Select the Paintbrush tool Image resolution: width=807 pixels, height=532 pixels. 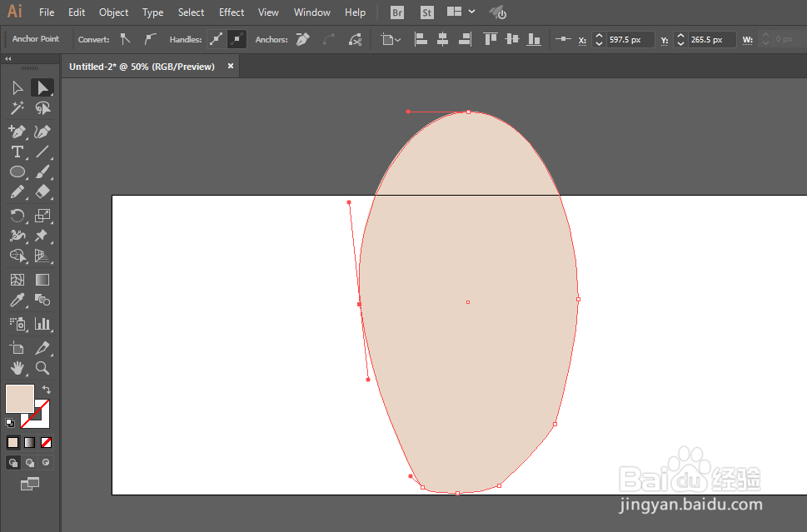(42, 172)
